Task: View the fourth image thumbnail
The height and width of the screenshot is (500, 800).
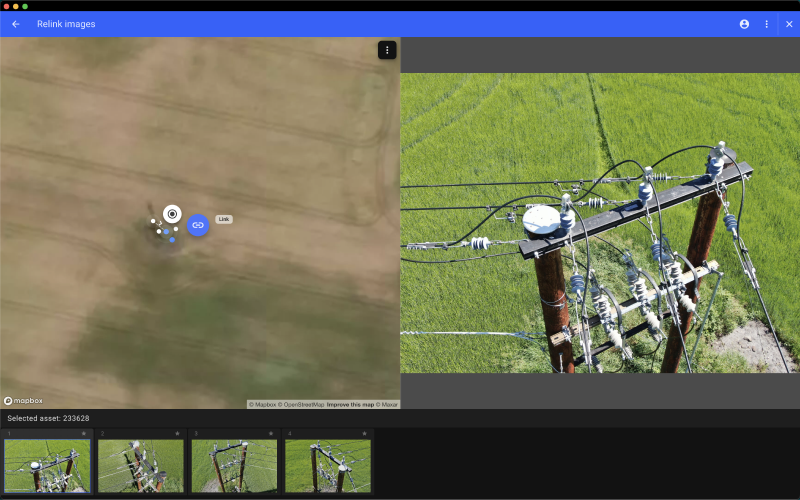Action: click(328, 466)
